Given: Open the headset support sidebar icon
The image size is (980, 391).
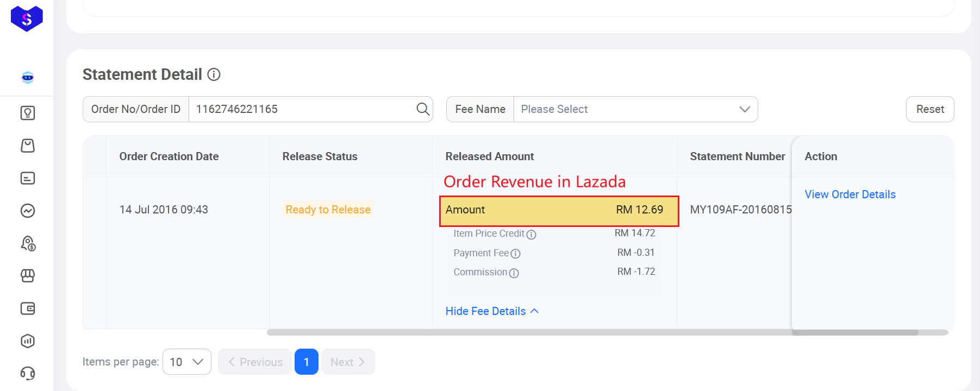Looking at the screenshot, I should pyautogui.click(x=28, y=374).
